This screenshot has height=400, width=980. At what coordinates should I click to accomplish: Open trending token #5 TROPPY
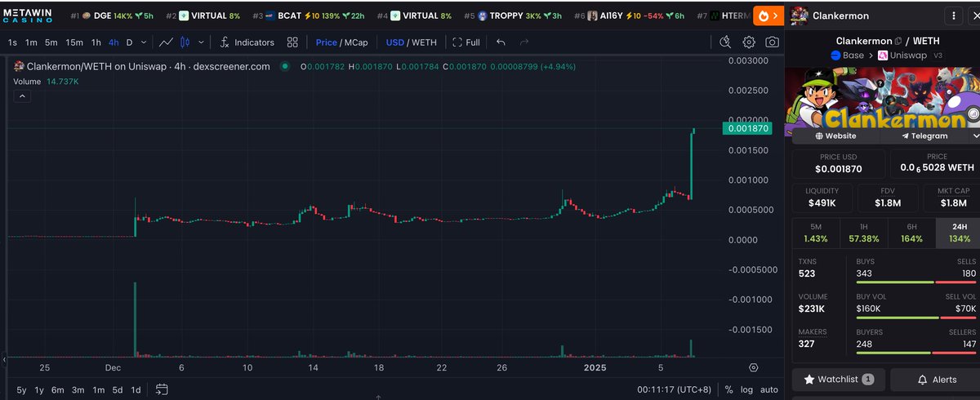[x=512, y=16]
